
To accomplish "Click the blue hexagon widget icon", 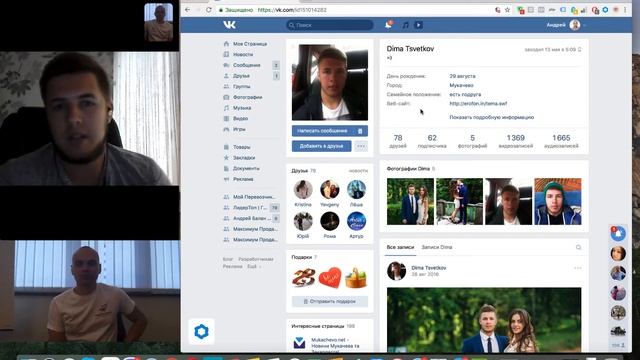I will [x=201, y=331].
